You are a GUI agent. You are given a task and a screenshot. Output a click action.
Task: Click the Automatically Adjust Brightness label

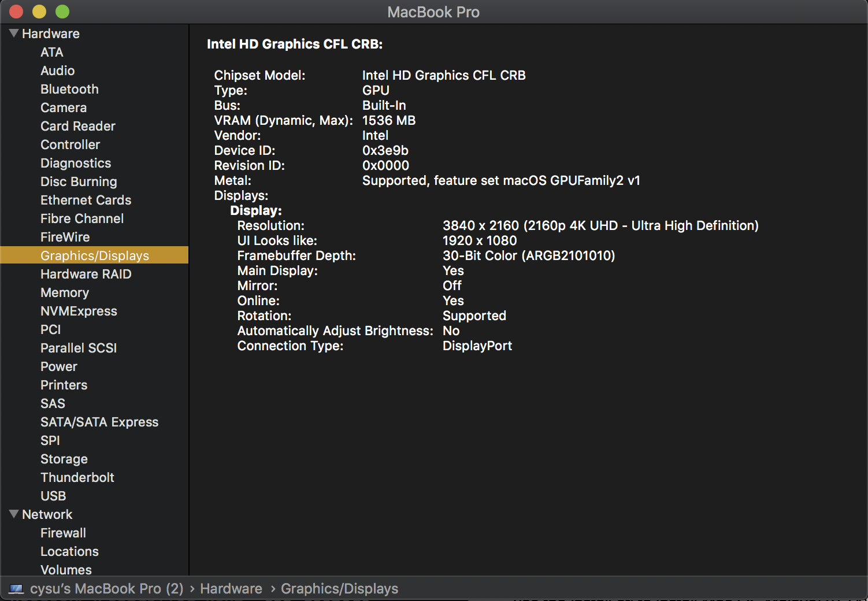click(335, 331)
